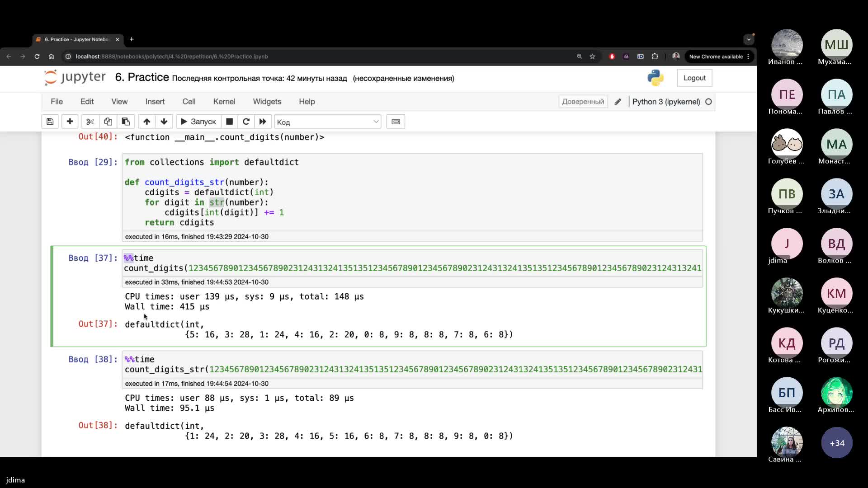Image resolution: width=868 pixels, height=488 pixels.
Task: Interrupt the kernel stop icon
Action: click(230, 122)
